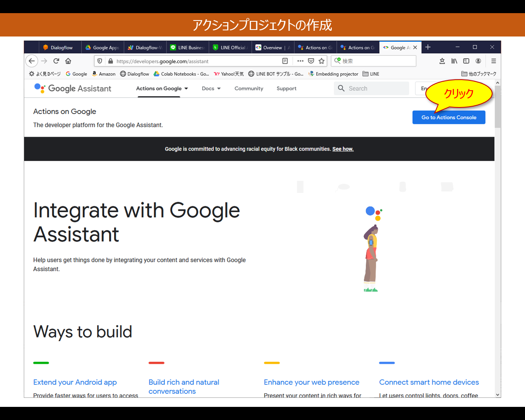Open the Firefox hamburger menu
This screenshot has width=525, height=420.
click(x=493, y=61)
